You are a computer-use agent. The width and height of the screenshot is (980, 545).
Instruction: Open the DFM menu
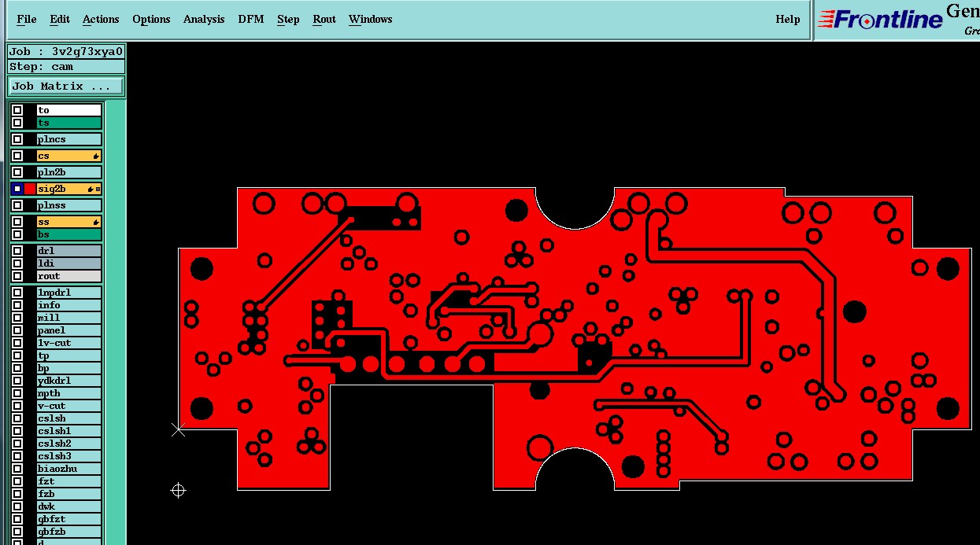[251, 20]
